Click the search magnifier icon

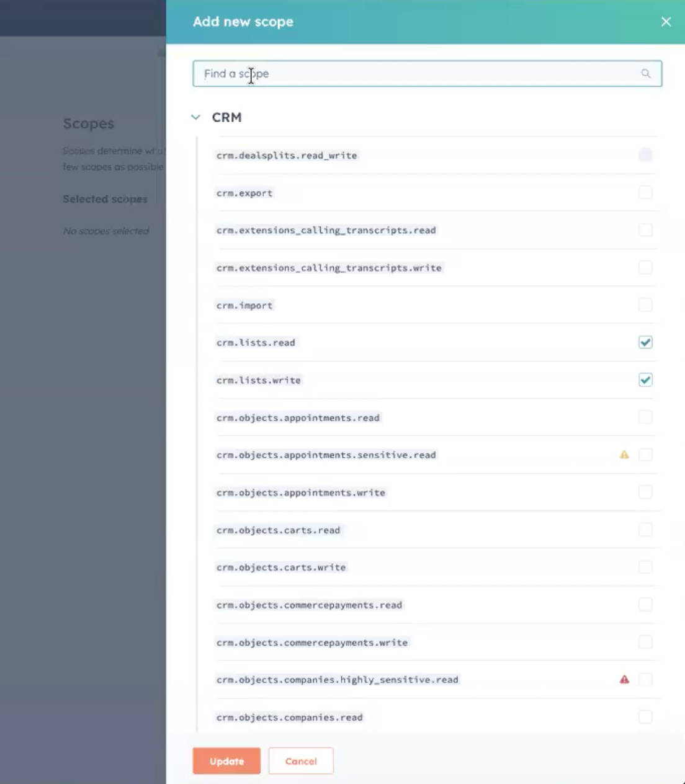tap(645, 74)
